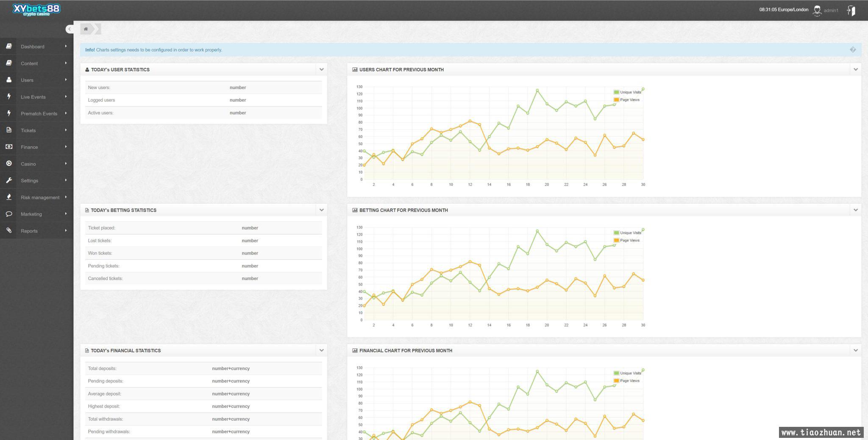Viewport: 868px width, 440px height.
Task: Expand the Finance submenu arrow
Action: 66,146
